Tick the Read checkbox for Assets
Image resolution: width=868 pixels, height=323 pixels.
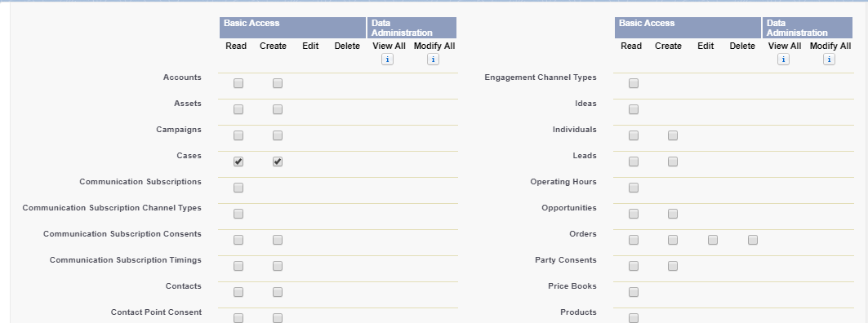238,109
